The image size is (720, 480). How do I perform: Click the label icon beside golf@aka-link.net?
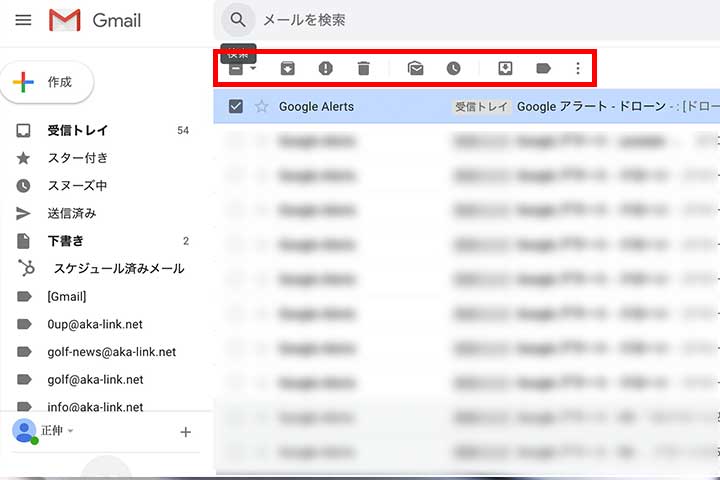coord(24,379)
